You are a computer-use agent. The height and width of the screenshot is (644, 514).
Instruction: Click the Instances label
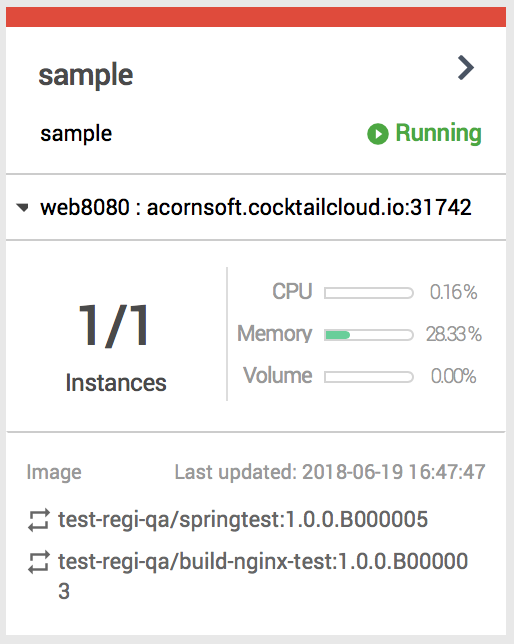[116, 383]
